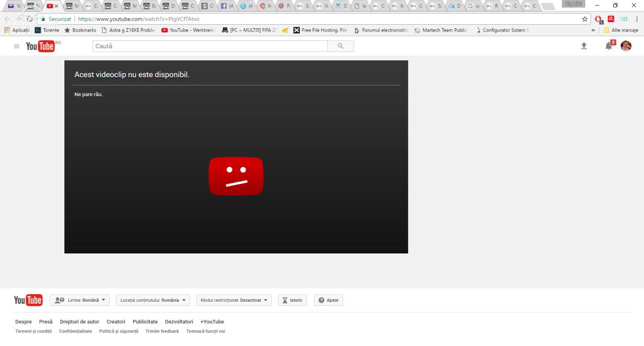Reload the page with the refresh icon
The height and width of the screenshot is (346, 644).
click(x=30, y=19)
